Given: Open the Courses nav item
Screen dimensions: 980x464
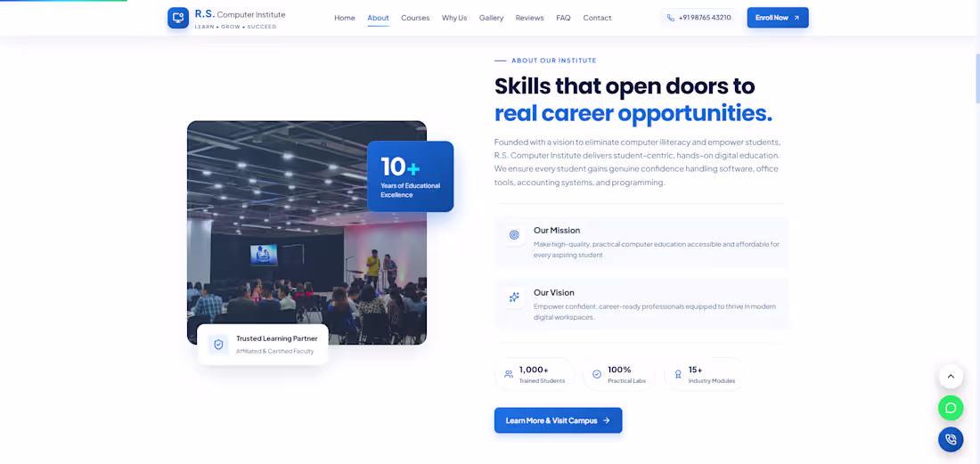Looking at the screenshot, I should [x=415, y=18].
